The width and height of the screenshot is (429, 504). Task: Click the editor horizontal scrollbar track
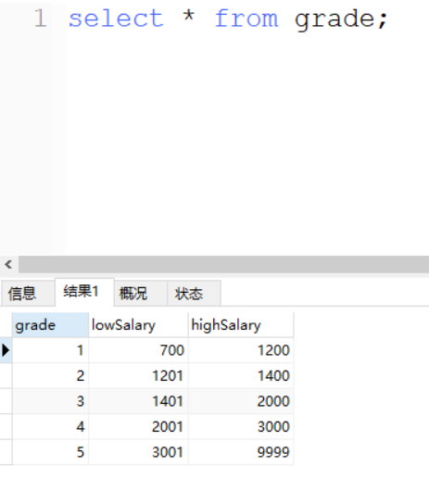[x=223, y=265]
